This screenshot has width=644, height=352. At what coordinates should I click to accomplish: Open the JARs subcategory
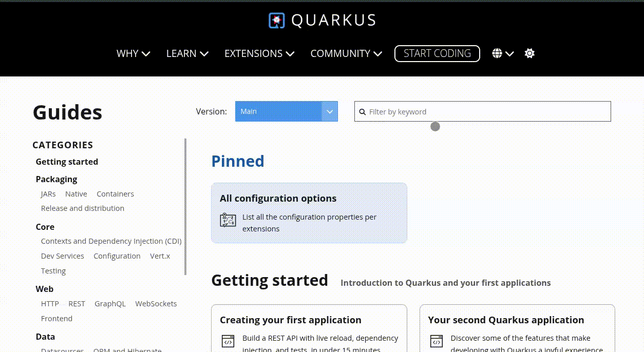48,194
